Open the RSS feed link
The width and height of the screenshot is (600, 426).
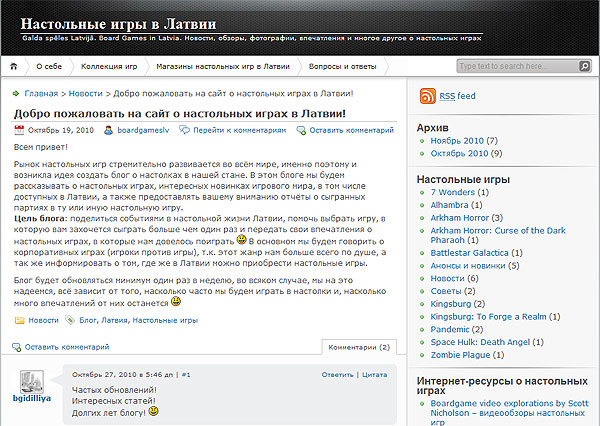(x=457, y=96)
